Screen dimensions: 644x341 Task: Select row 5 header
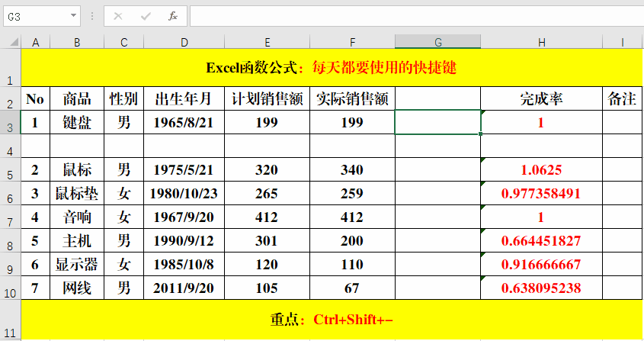[10, 169]
